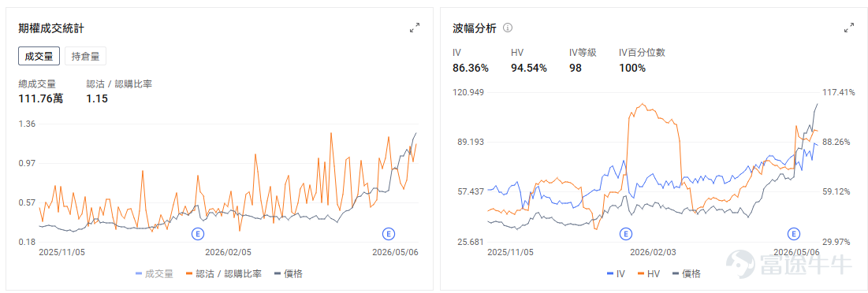868x293 pixels.
Task: Click the 期權成交統計 panel title
Action: click(x=51, y=28)
